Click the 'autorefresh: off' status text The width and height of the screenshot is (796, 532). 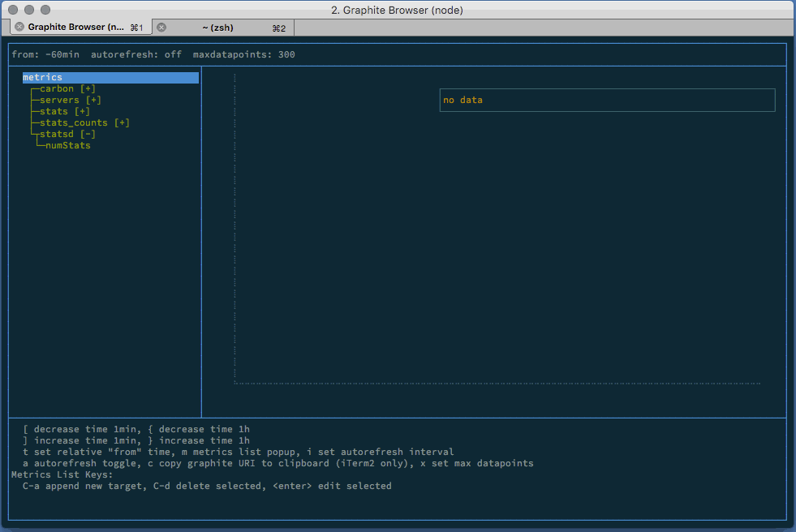[136, 54]
